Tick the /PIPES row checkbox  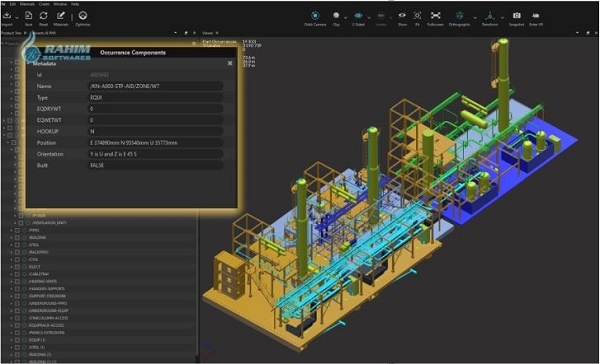(x=17, y=230)
